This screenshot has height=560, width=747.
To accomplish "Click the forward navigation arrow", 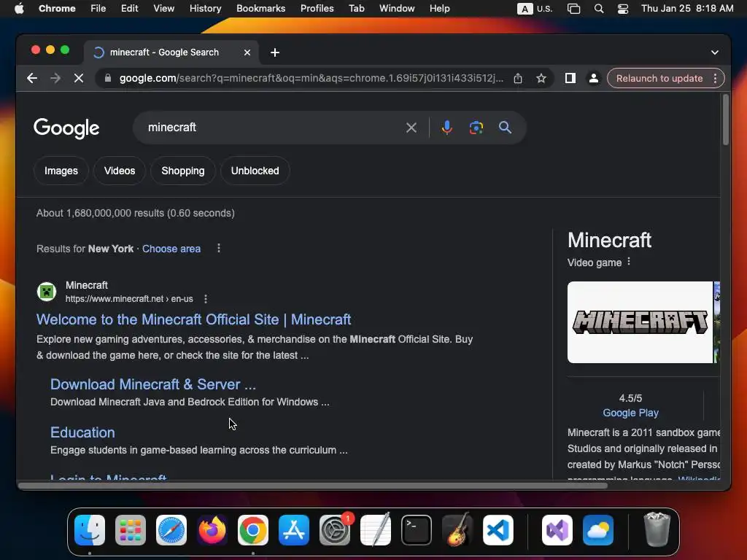I will 55,78.
